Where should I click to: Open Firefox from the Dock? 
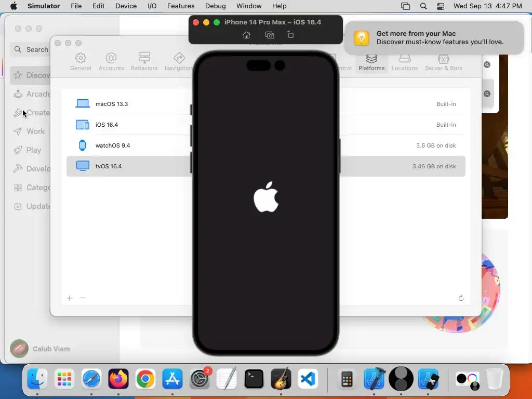(x=118, y=379)
